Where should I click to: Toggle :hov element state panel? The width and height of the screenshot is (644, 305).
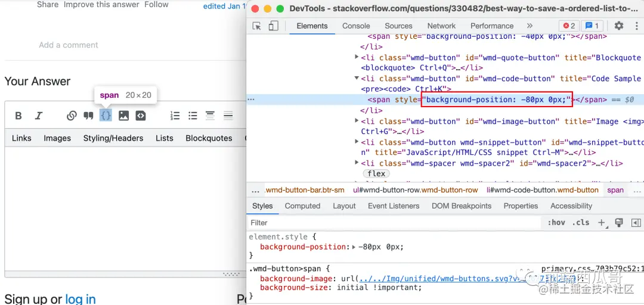tap(556, 222)
